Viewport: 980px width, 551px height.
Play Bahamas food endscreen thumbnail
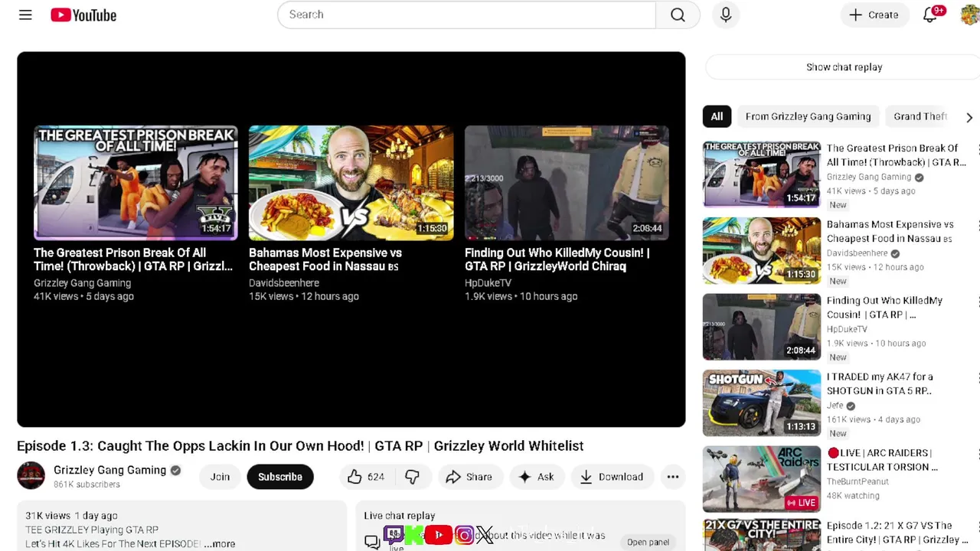coord(351,183)
